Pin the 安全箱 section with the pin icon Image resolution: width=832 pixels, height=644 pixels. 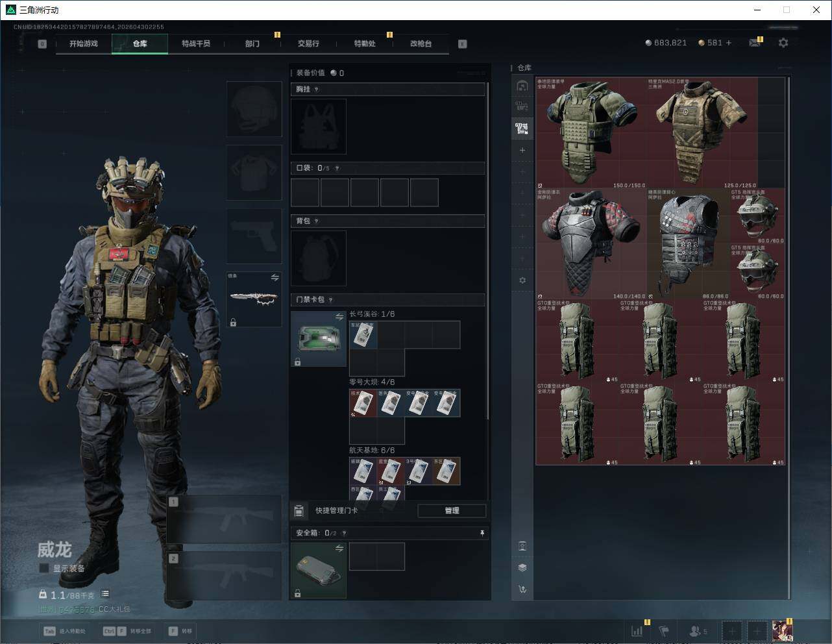tap(482, 533)
